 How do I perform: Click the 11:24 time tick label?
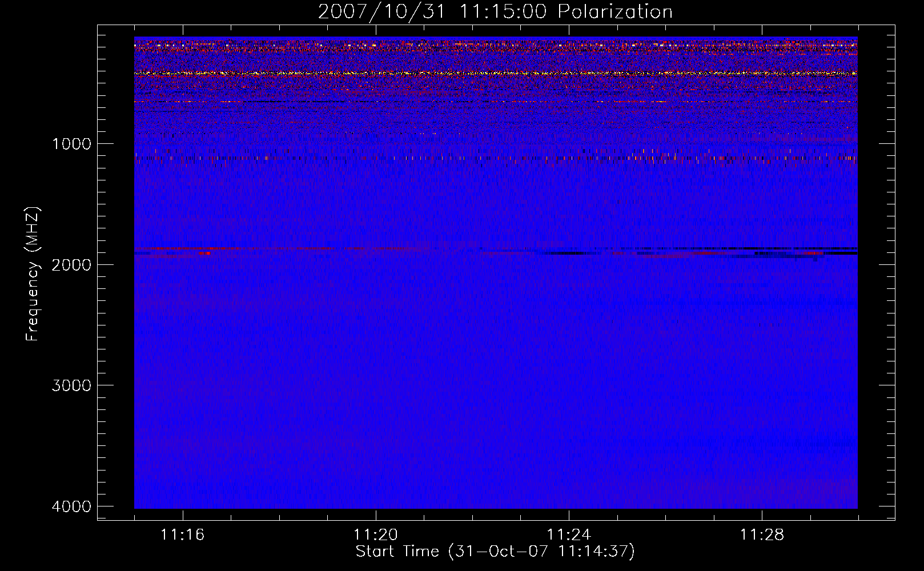click(569, 534)
